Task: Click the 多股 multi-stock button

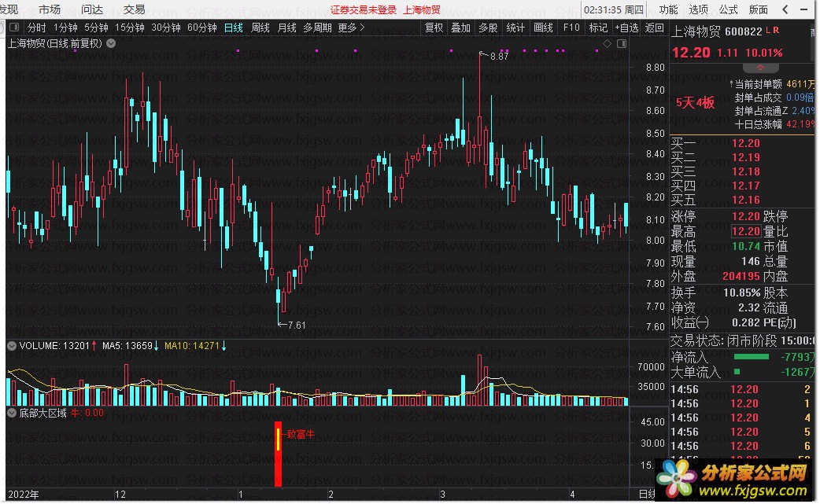Action: click(488, 28)
